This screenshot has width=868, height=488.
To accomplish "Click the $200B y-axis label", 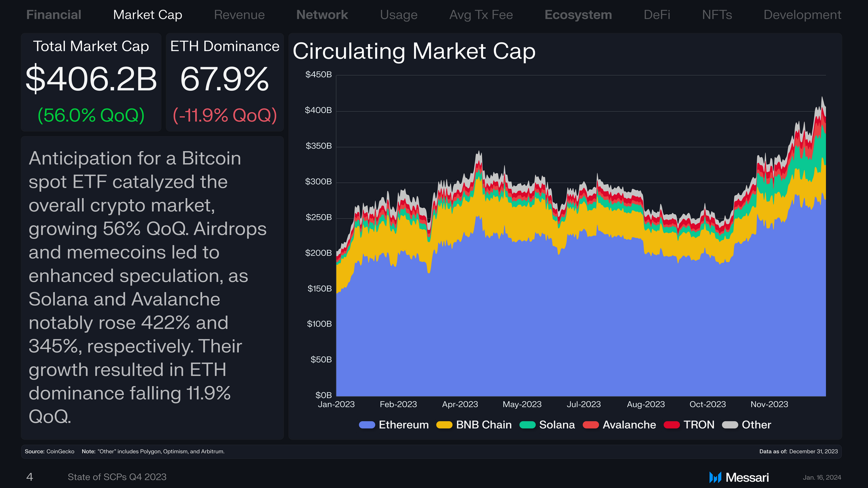I will coord(319,253).
